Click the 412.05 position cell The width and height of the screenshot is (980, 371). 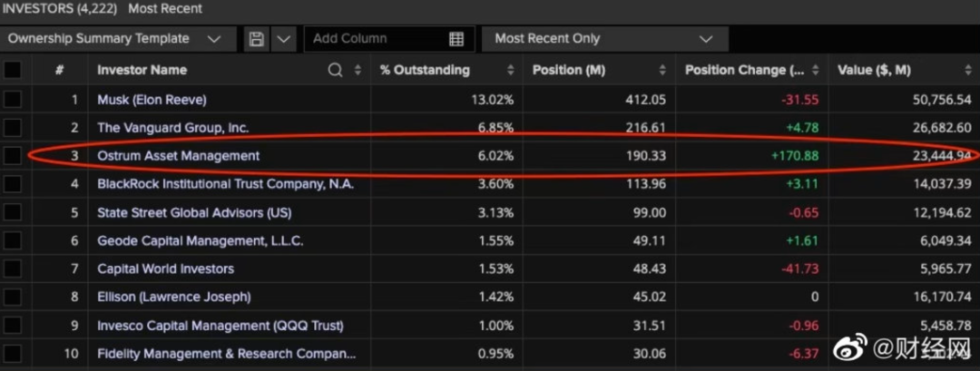pos(645,99)
